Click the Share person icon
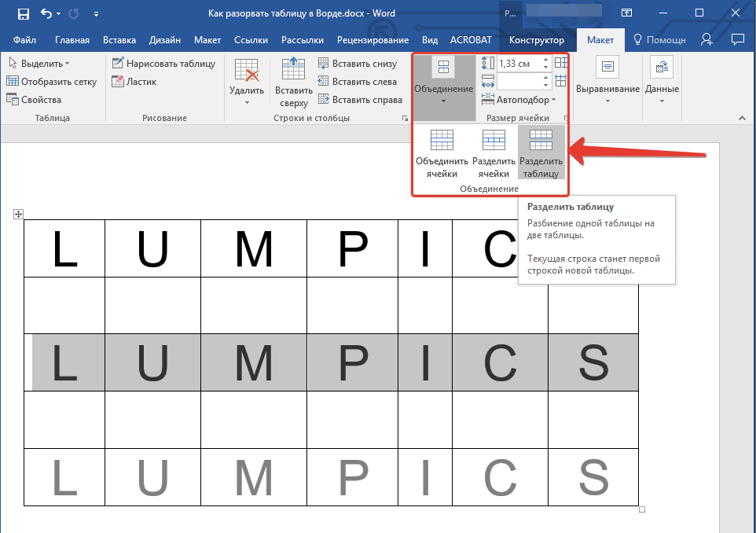This screenshot has height=533, width=756. [x=706, y=39]
